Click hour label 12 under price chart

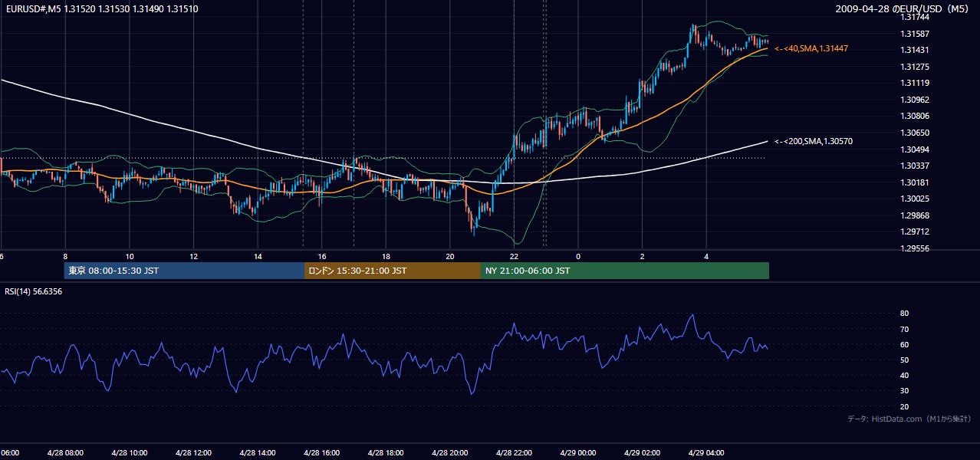(x=193, y=257)
